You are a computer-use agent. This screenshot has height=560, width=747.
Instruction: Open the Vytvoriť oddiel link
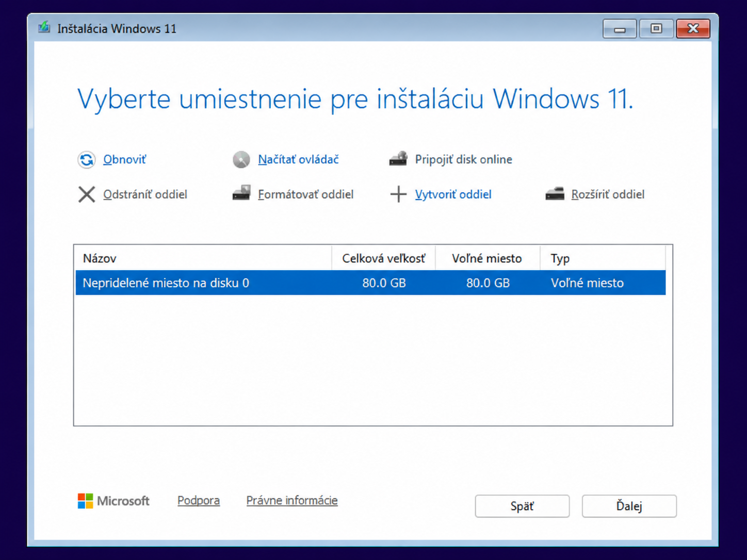pyautogui.click(x=453, y=194)
